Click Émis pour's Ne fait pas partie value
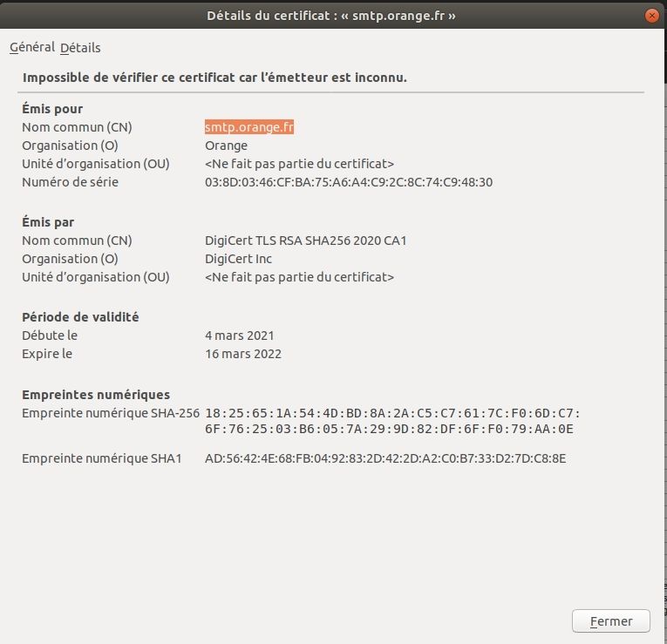The width and height of the screenshot is (667, 644). (299, 164)
